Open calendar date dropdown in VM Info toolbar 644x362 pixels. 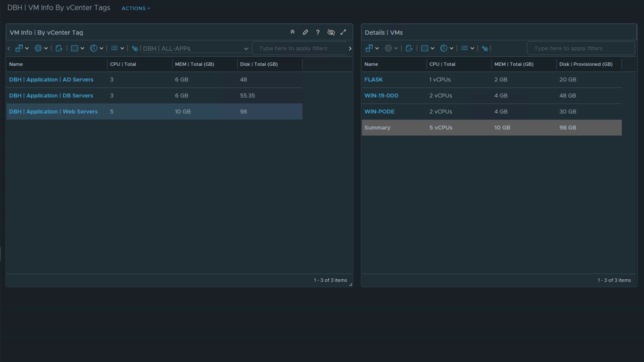coord(77,48)
